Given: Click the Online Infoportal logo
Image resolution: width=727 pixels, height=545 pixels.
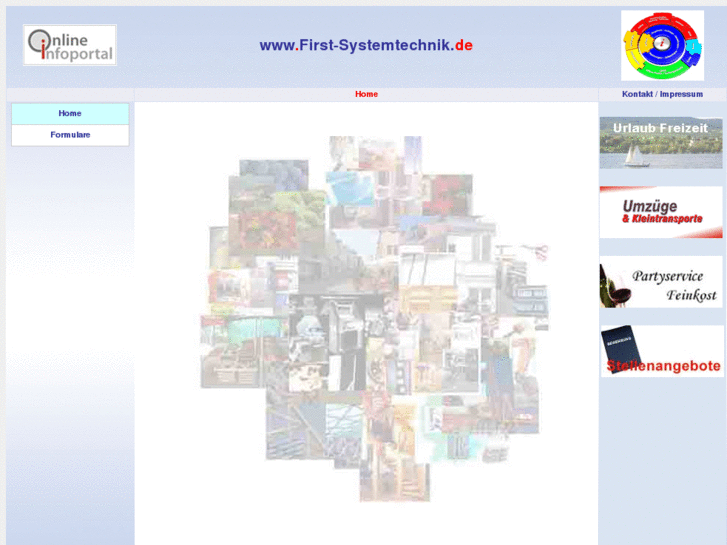Looking at the screenshot, I should click(x=70, y=45).
